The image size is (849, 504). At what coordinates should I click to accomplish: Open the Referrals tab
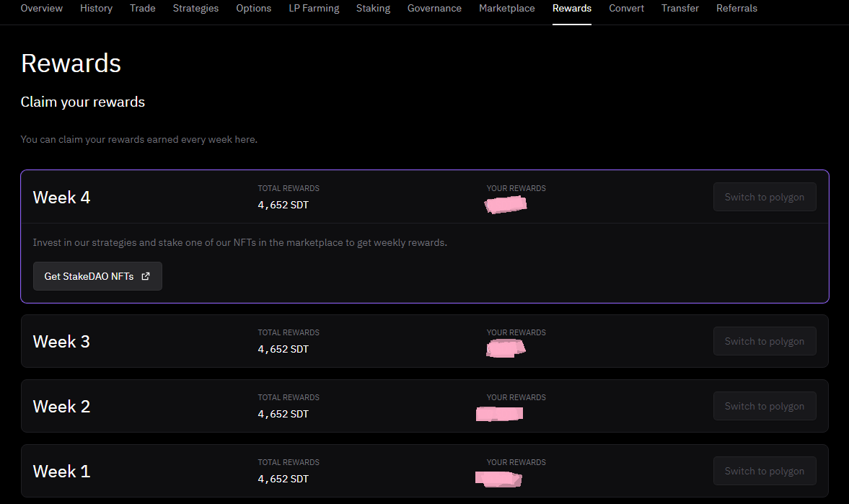tap(736, 8)
